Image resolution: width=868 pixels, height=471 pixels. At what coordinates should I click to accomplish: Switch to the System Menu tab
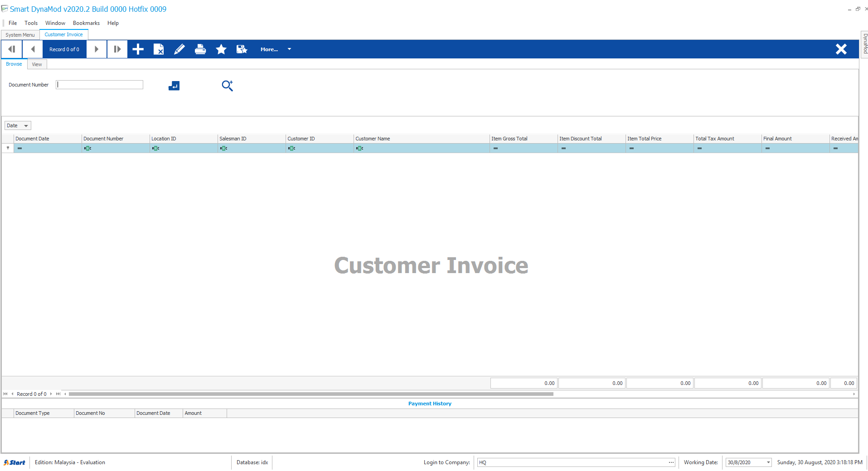20,35
